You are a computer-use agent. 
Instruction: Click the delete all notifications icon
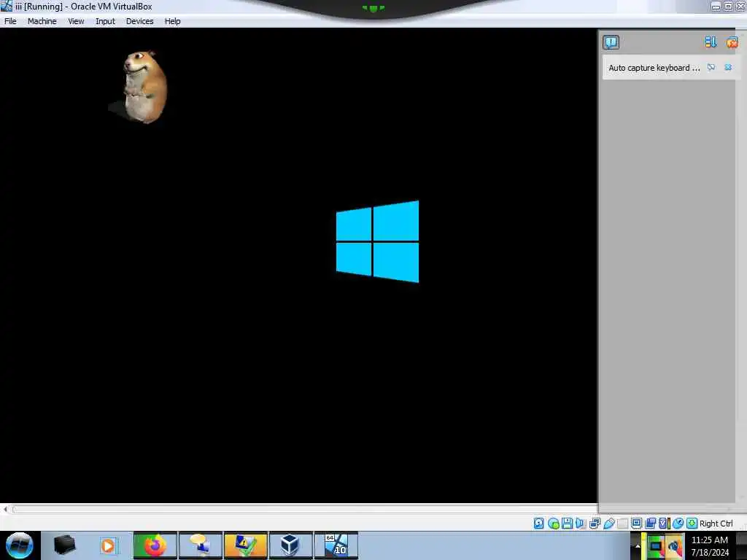732,42
